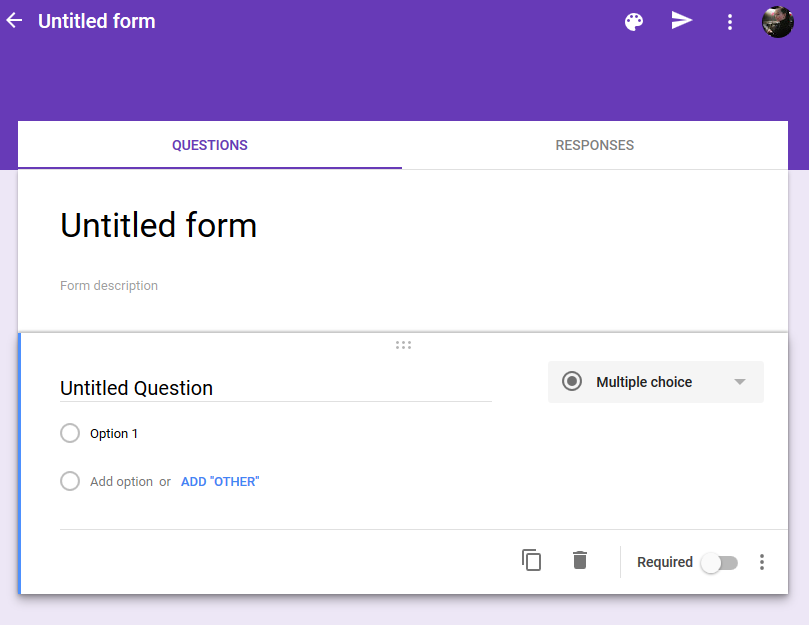Click the drag handle dots above question
Viewport: 809px width, 625px height.
tap(403, 345)
